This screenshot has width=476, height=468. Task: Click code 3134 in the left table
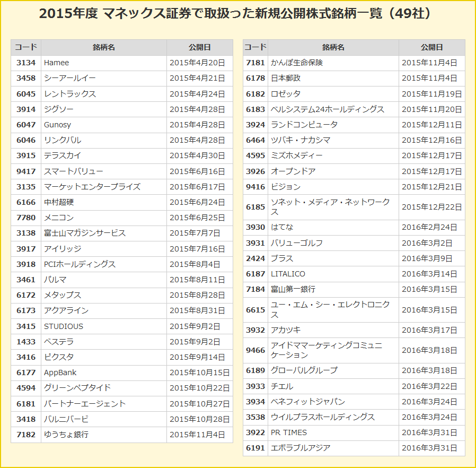click(x=26, y=63)
